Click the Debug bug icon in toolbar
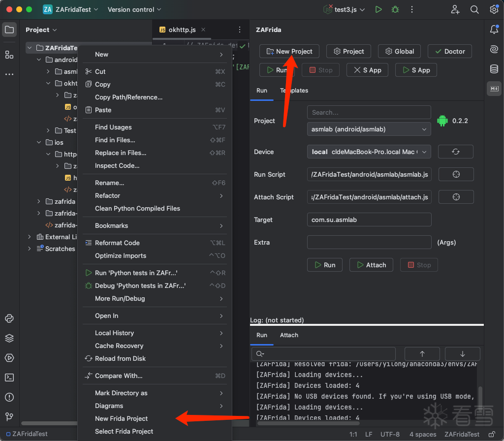The width and height of the screenshot is (504, 441). [395, 9]
